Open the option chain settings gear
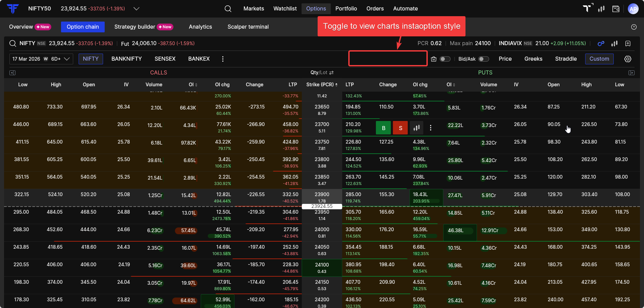This screenshot has height=308, width=644. coord(627,59)
